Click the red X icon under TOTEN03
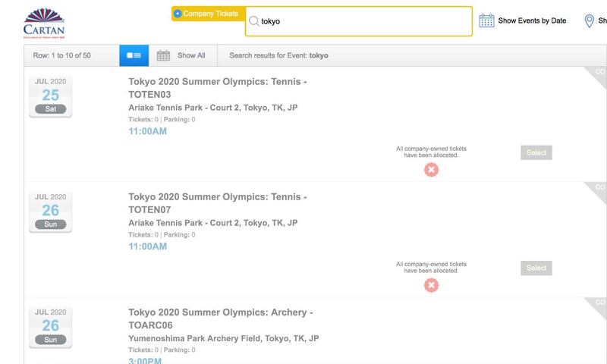 (x=431, y=170)
